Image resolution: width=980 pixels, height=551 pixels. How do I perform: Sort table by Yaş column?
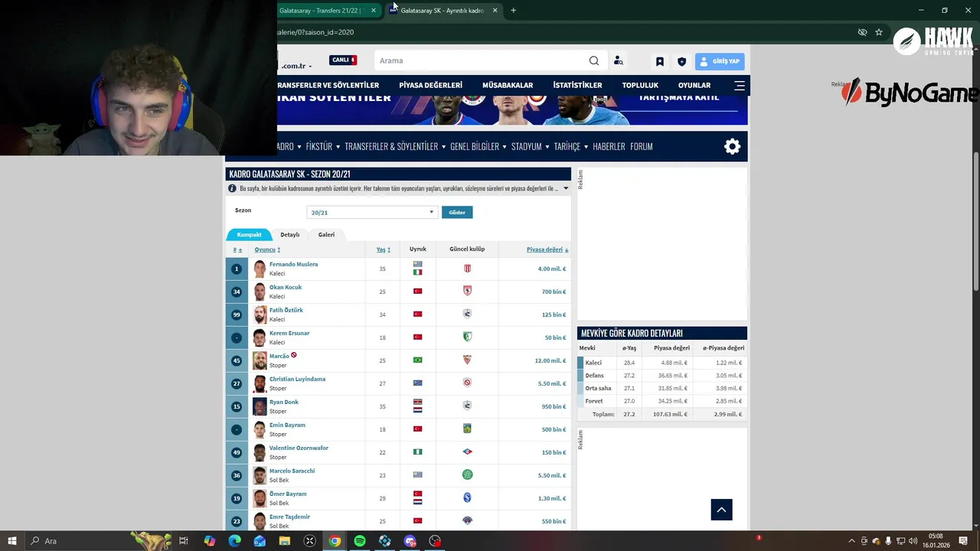[x=384, y=249]
